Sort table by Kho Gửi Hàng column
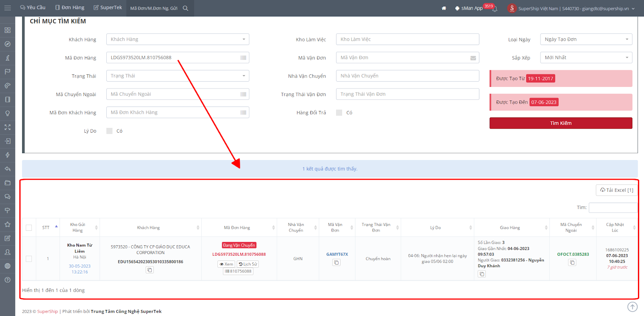Screen dimensions: 644x316 80,228
